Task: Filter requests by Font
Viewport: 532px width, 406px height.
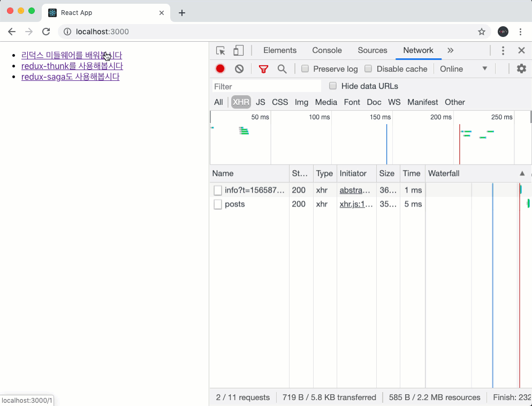Action: 352,102
